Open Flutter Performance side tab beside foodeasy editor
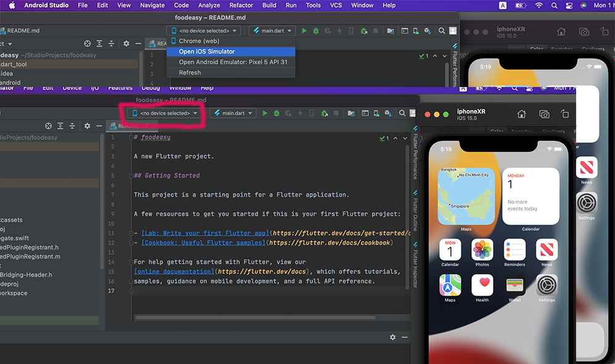 click(x=415, y=153)
